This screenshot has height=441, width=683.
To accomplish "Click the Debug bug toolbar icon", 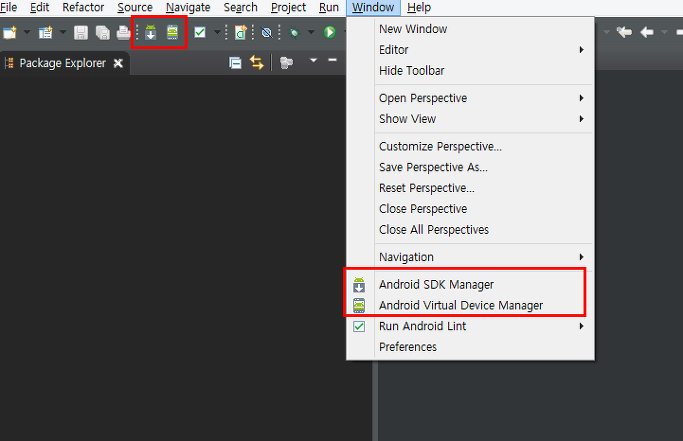I will [295, 33].
